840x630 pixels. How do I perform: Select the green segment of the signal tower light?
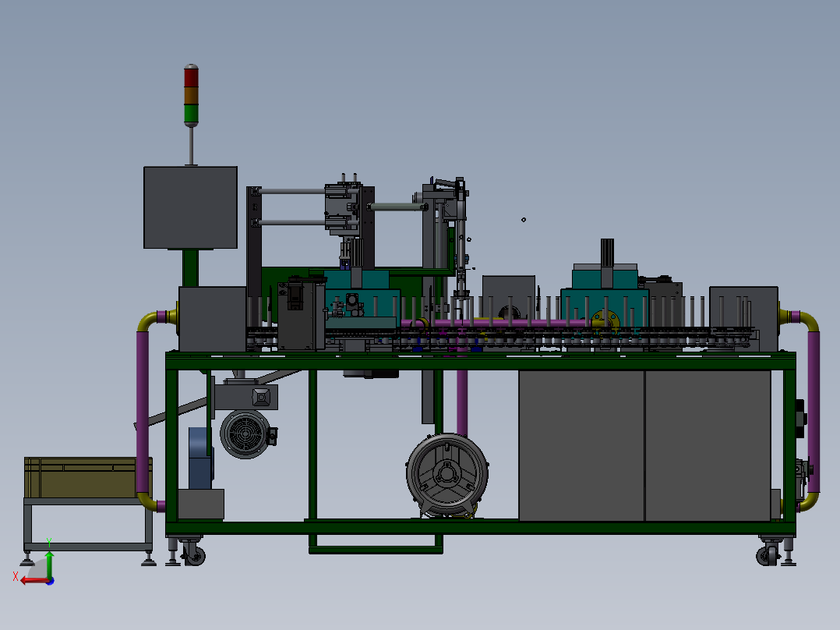tap(191, 113)
